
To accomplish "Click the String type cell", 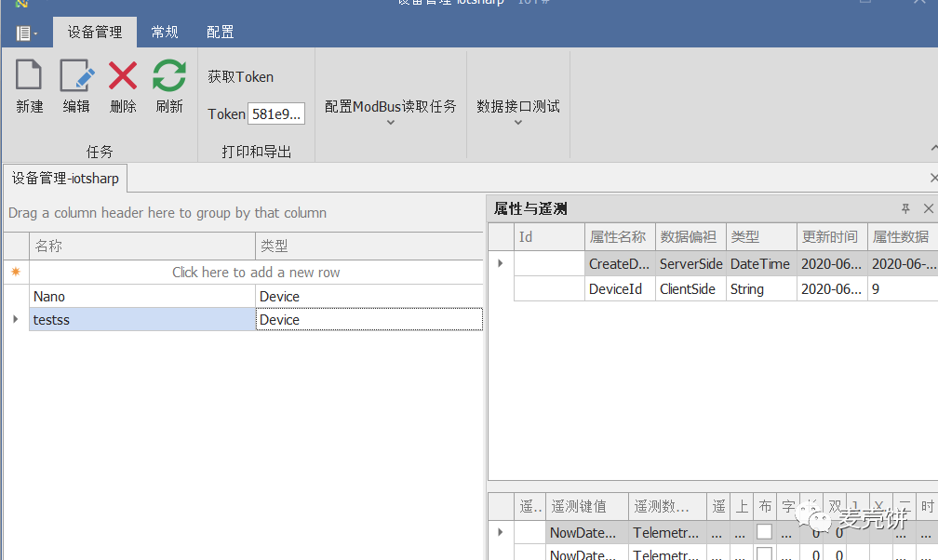I will (761, 289).
